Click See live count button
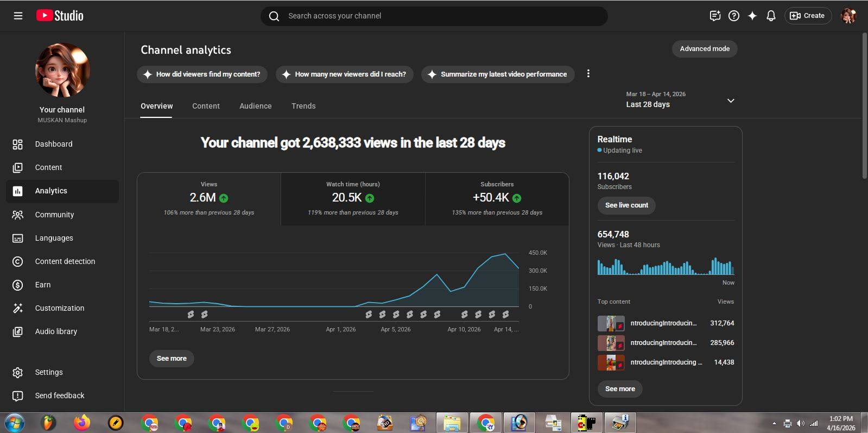 [x=626, y=205]
